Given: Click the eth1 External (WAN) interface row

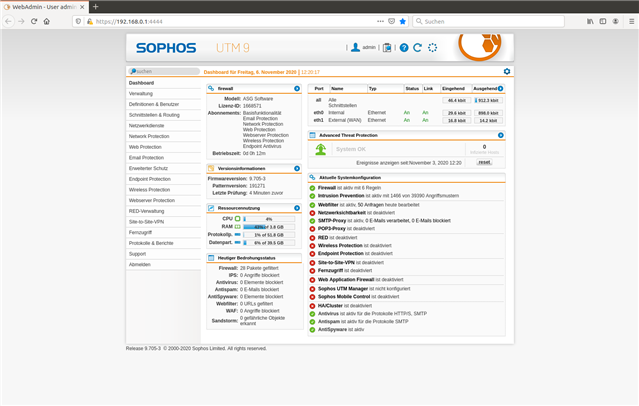Looking at the screenshot, I should 407,120.
